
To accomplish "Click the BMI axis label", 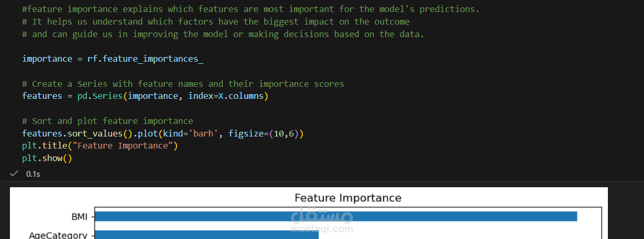I will (x=80, y=217).
